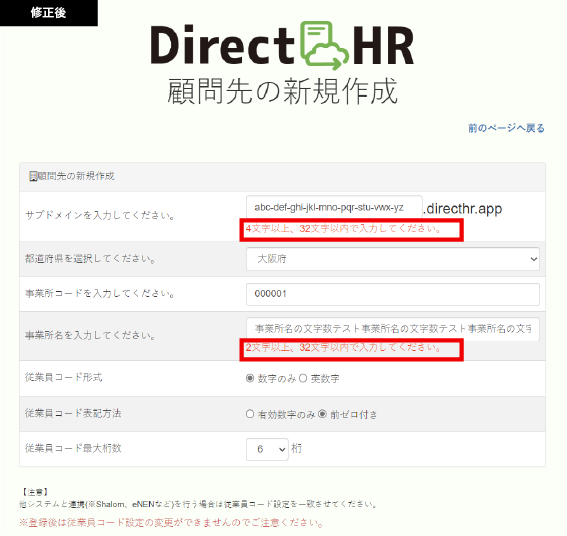Open the 都道府県 dropdown showing 大阪府
The width and height of the screenshot is (567, 536).
pos(393,259)
